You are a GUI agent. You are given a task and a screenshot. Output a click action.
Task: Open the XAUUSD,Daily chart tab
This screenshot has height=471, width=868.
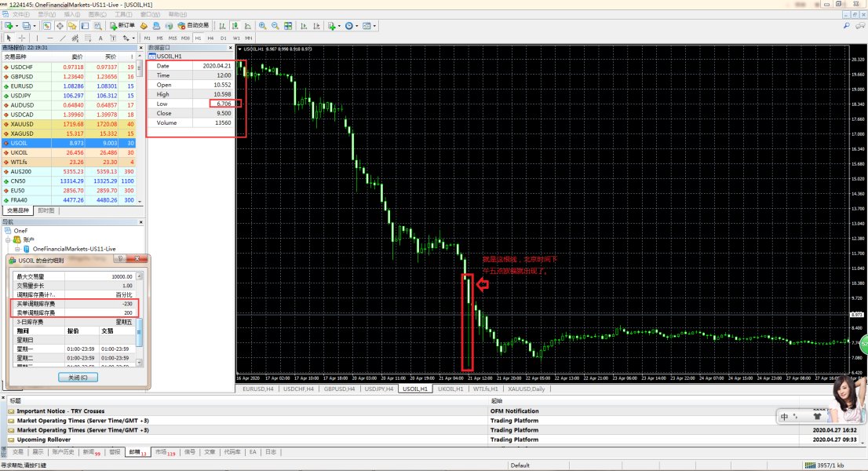pyautogui.click(x=527, y=389)
